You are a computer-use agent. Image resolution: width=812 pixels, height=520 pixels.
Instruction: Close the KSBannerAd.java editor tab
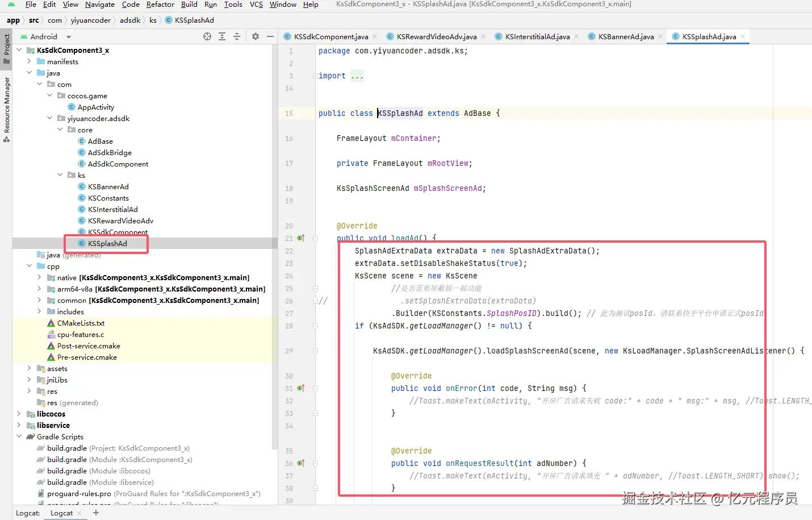pos(660,37)
